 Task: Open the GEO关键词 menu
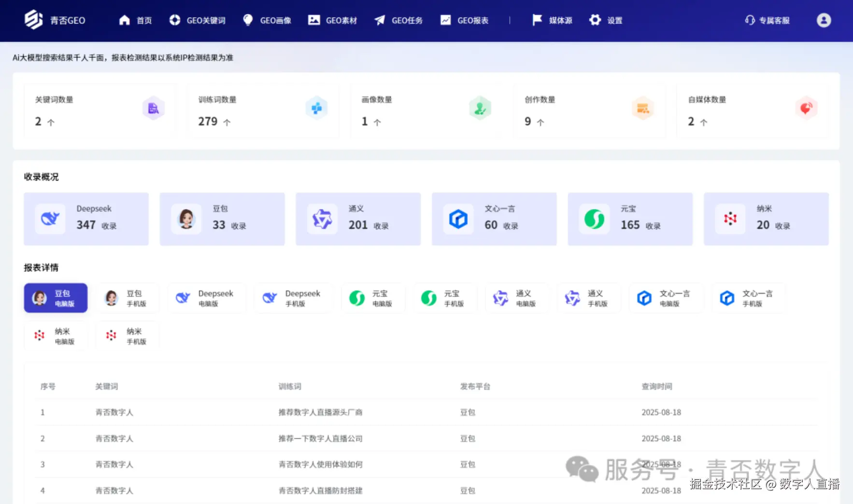[x=197, y=20]
